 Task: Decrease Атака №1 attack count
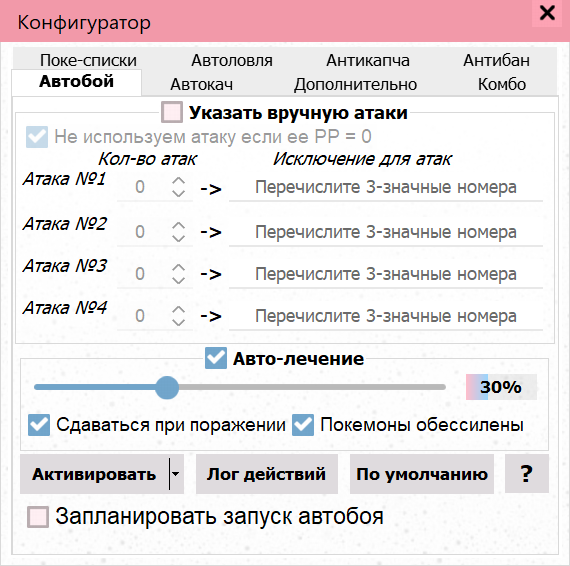point(178,193)
